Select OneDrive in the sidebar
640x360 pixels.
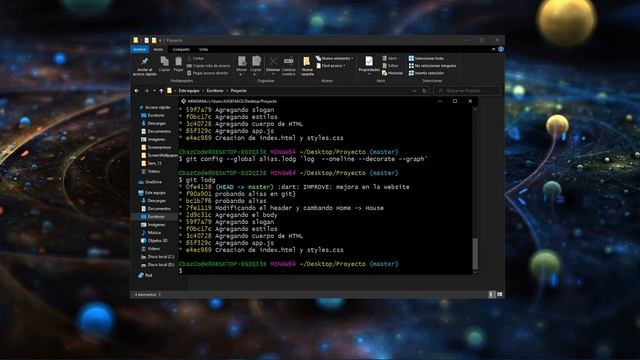point(150,182)
